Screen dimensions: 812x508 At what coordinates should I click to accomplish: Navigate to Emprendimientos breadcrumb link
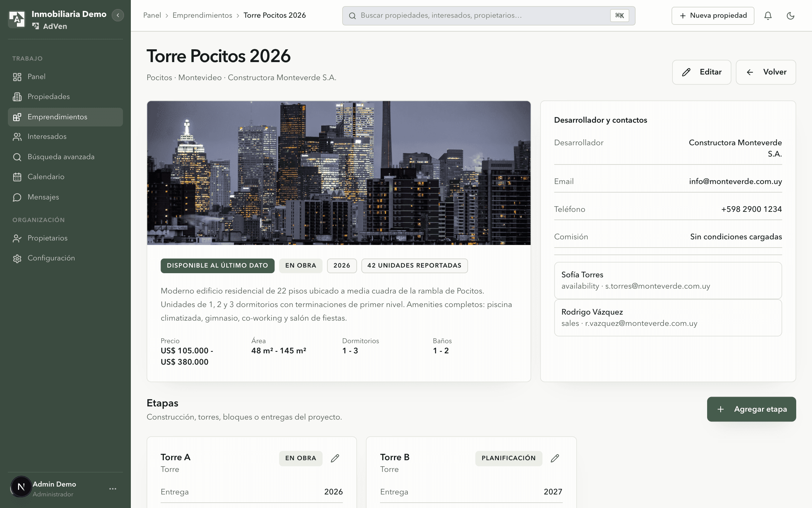(202, 15)
